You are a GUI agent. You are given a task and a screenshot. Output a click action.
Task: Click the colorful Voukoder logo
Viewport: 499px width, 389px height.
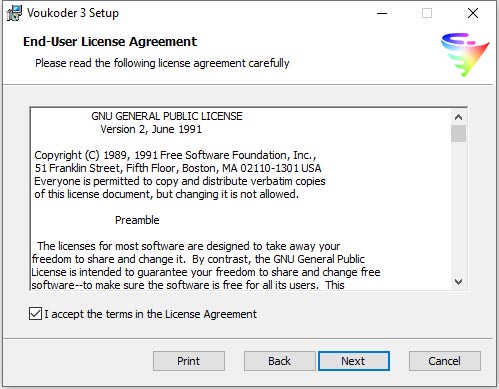point(465,54)
